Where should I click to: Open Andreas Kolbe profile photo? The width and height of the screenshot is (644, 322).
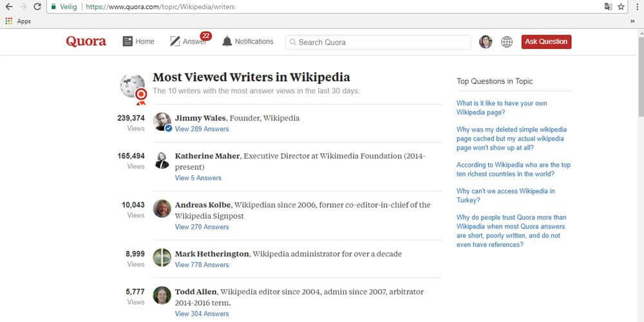162,209
